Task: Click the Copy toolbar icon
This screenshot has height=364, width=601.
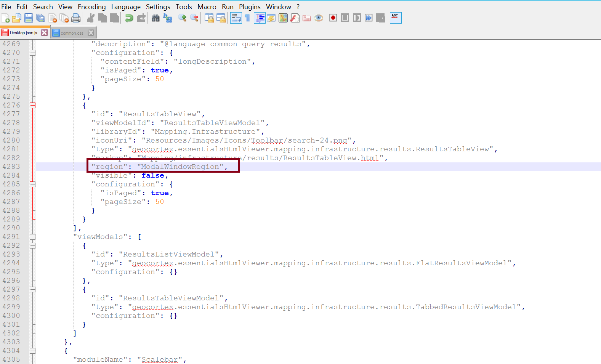Action: pyautogui.click(x=103, y=18)
